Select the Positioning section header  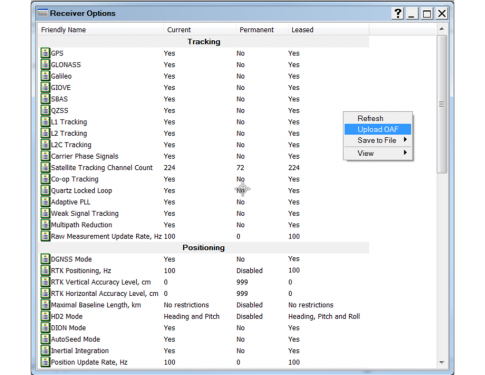pos(204,248)
